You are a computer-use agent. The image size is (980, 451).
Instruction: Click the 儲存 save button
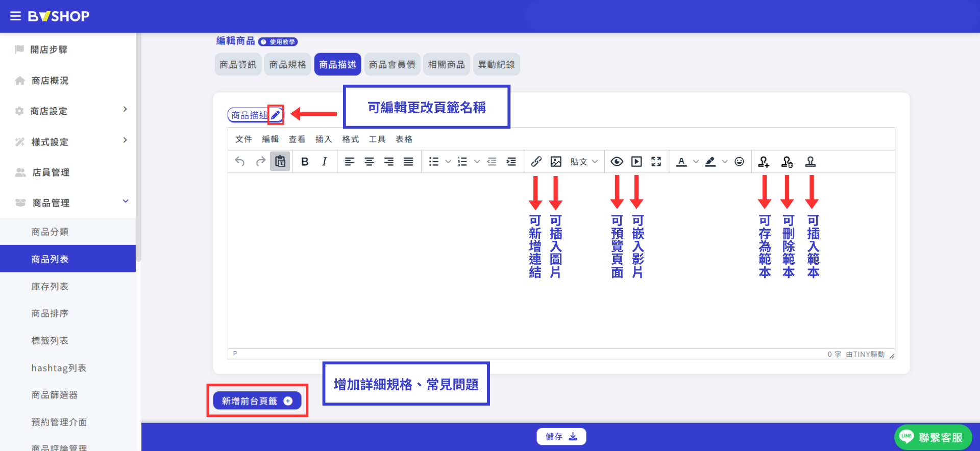click(x=561, y=437)
